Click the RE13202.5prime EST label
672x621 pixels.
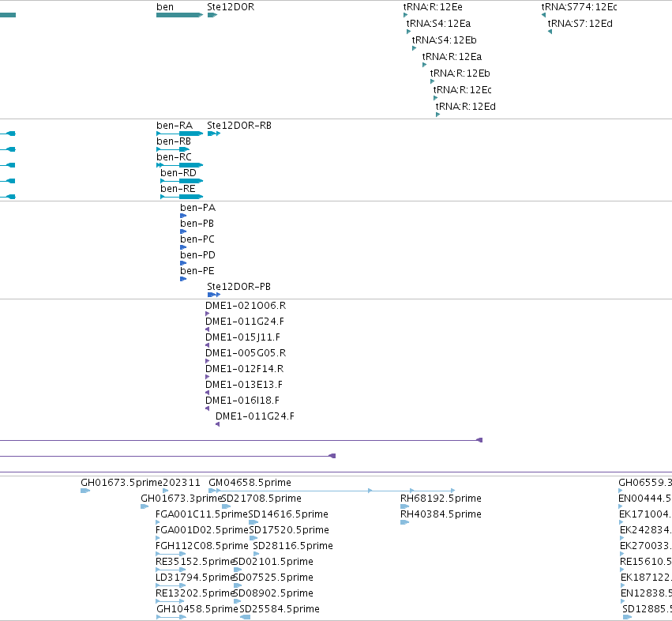coord(195,593)
